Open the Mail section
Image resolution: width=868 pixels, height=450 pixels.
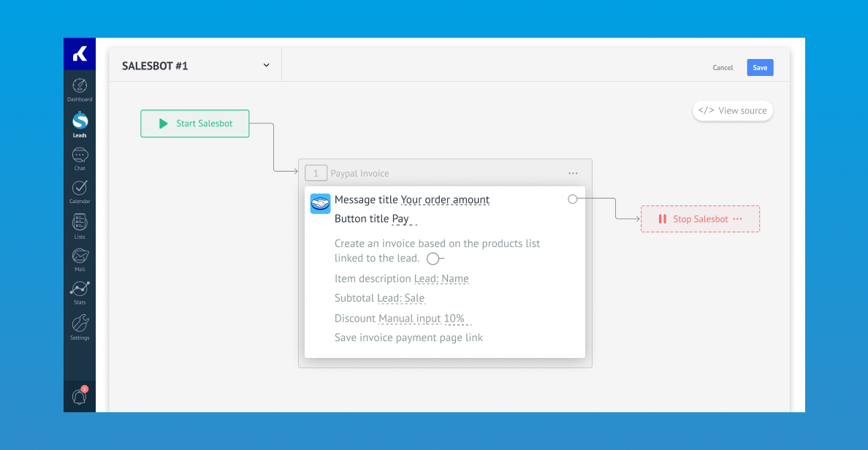point(80,259)
